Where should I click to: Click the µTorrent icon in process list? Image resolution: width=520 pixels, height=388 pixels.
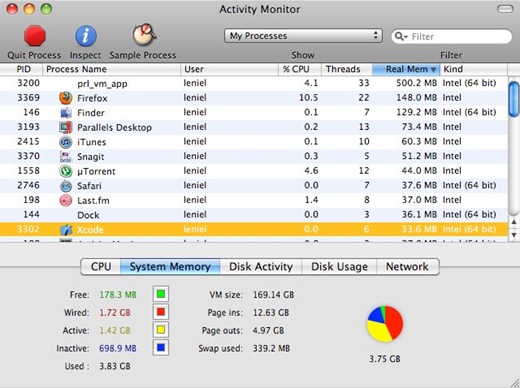pos(66,171)
